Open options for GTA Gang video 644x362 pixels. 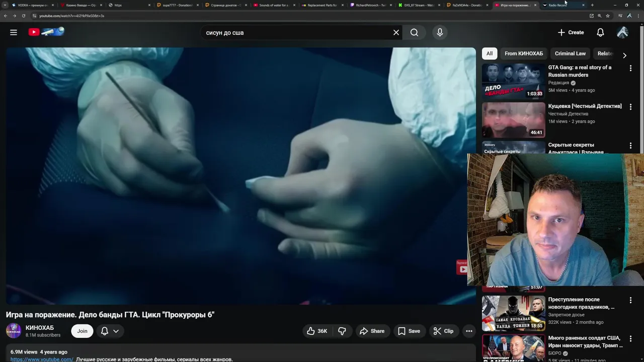pos(630,68)
